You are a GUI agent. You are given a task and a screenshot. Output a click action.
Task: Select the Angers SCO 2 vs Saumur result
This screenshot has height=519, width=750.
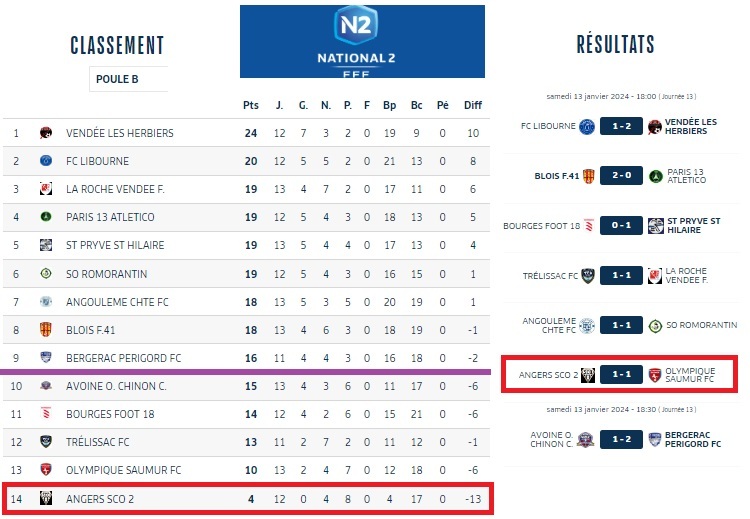(619, 375)
